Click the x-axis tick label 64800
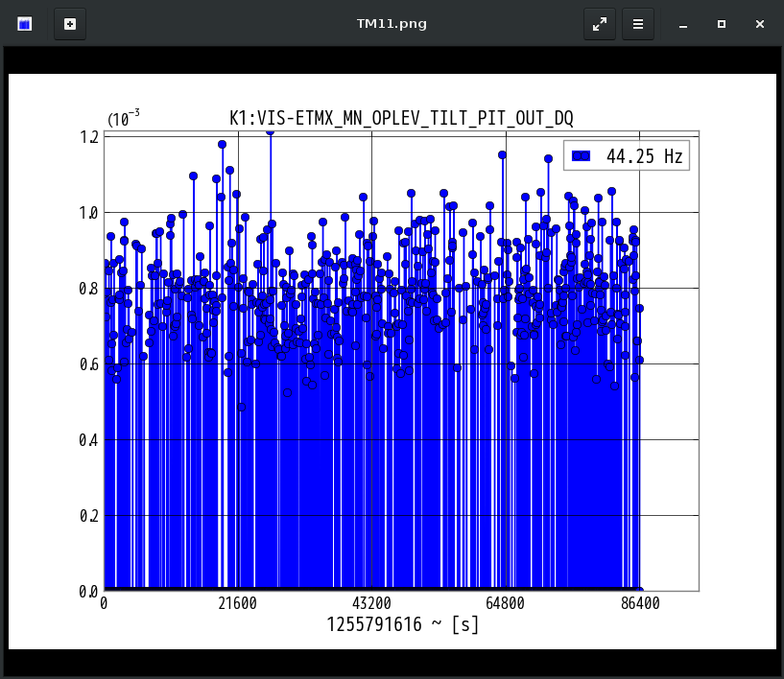 pyautogui.click(x=506, y=603)
